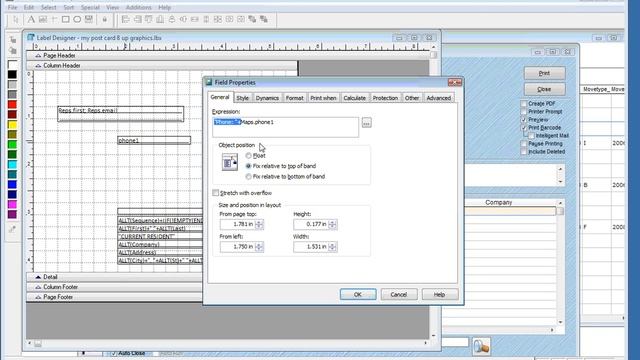The image size is (640, 360).
Task: Open the Additions menu
Action: point(138,7)
